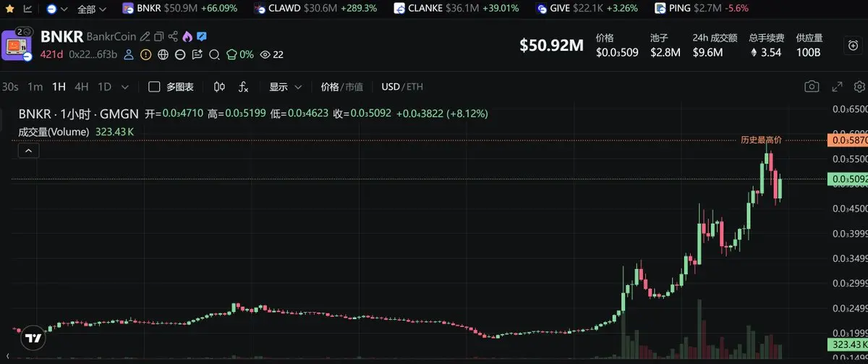868x364 pixels.
Task: Open chart settings gear icon
Action: 859,87
